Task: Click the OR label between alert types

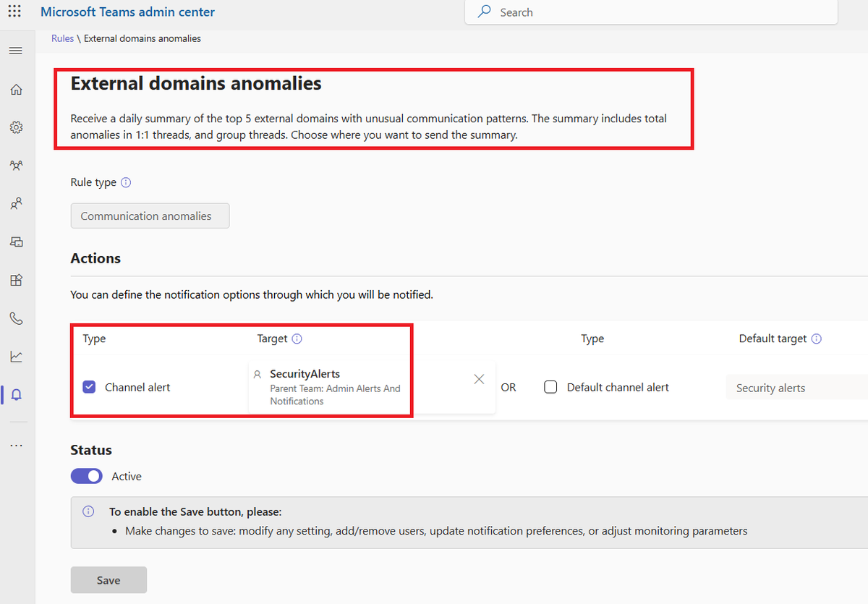Action: (509, 388)
